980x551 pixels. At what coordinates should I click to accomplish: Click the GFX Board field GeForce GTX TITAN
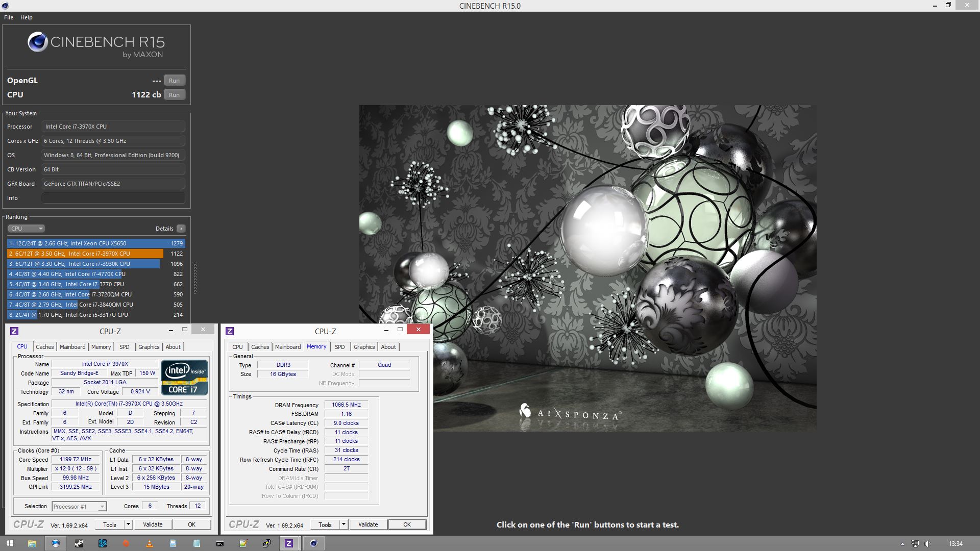(x=113, y=184)
